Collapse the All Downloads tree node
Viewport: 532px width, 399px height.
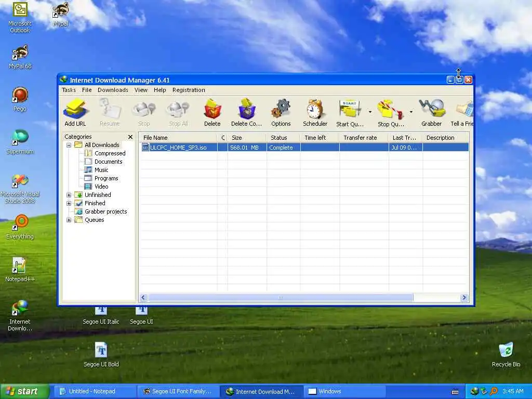[69, 145]
